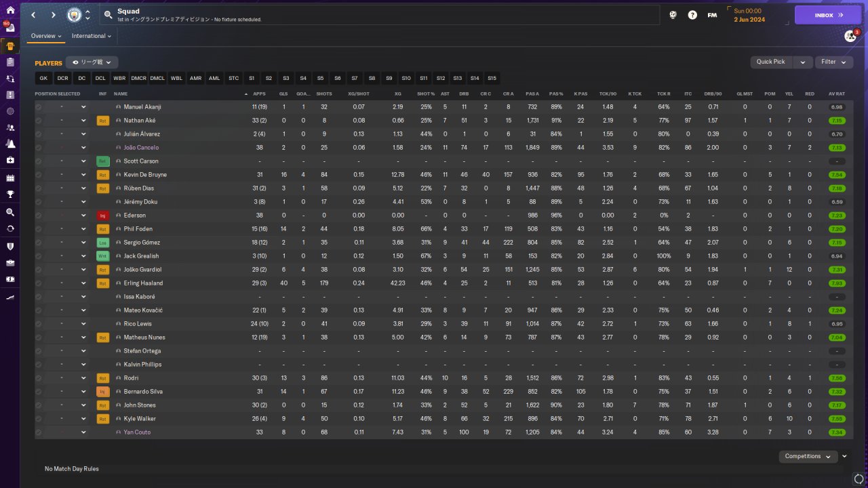Screen dimensions: 868x488
Task: Tick the selection circle for Jack Grealish
Action: (x=39, y=256)
